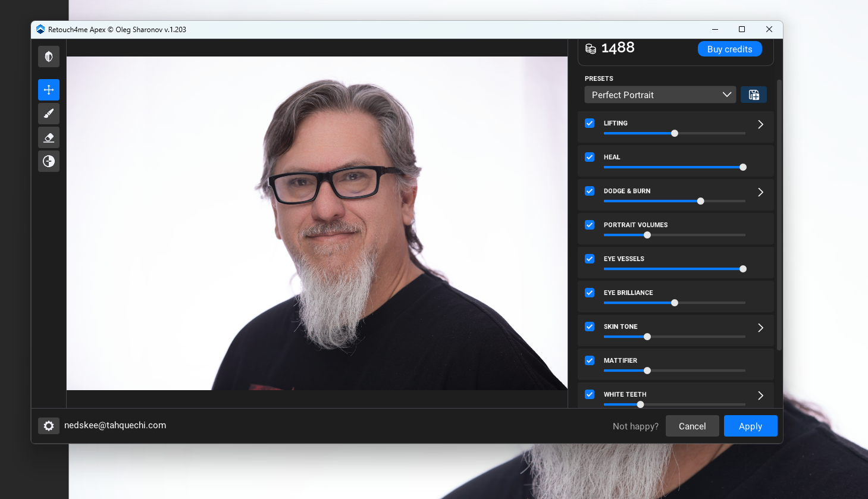Toggle the Eye Brilliance checkbox

590,293
